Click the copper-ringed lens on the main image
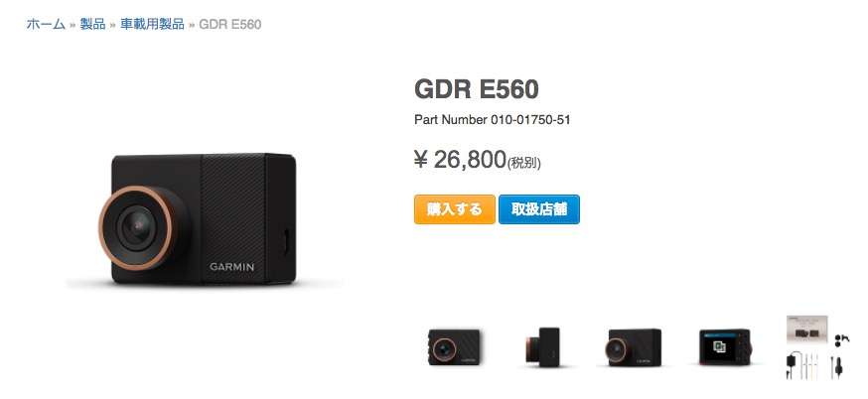Image resolution: width=868 pixels, height=399 pixels. tap(137, 227)
